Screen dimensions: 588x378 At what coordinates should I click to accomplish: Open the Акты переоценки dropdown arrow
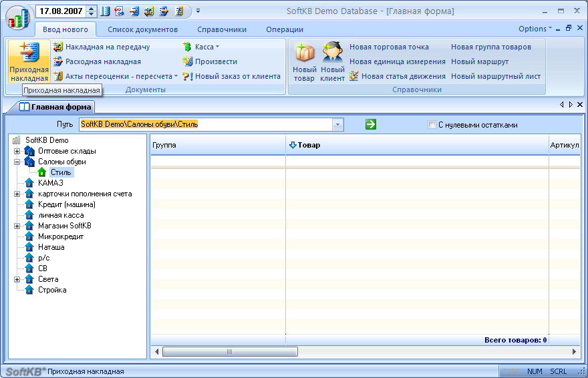(176, 76)
